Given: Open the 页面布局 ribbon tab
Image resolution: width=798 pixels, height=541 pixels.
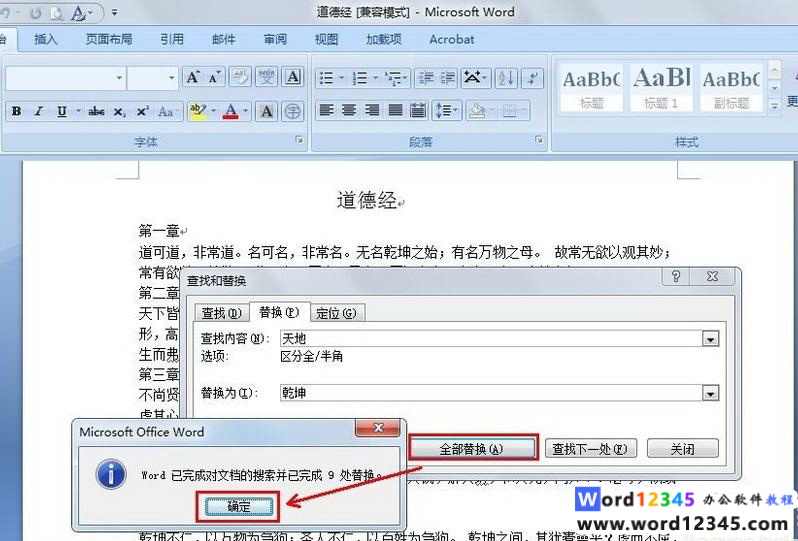Looking at the screenshot, I should pyautogui.click(x=108, y=39).
